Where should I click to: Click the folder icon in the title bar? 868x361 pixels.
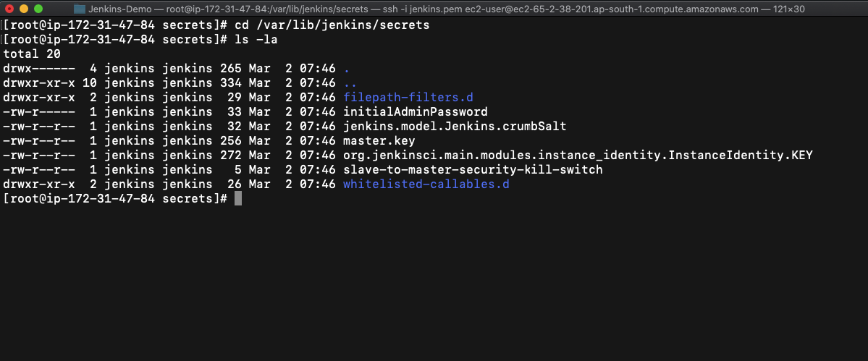(x=80, y=9)
